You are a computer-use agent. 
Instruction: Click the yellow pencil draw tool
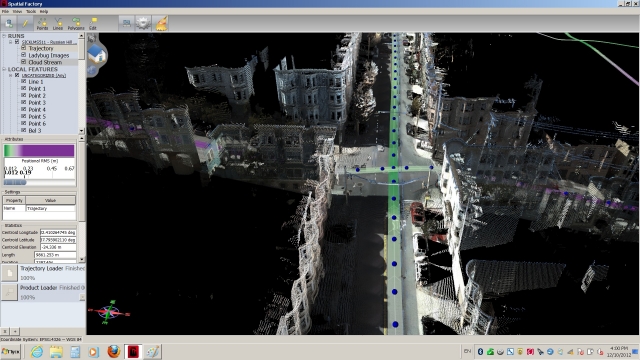[25, 23]
